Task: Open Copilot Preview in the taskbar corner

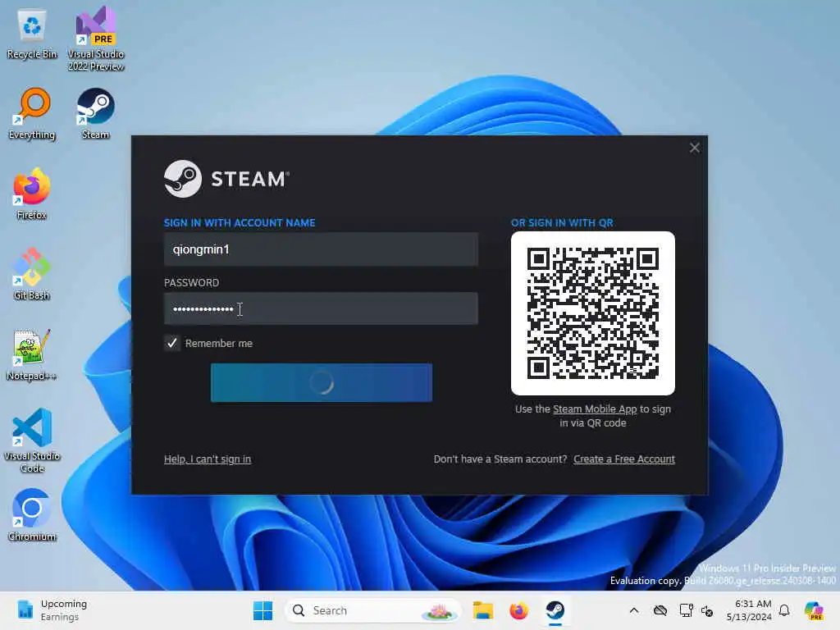Action: 814,610
